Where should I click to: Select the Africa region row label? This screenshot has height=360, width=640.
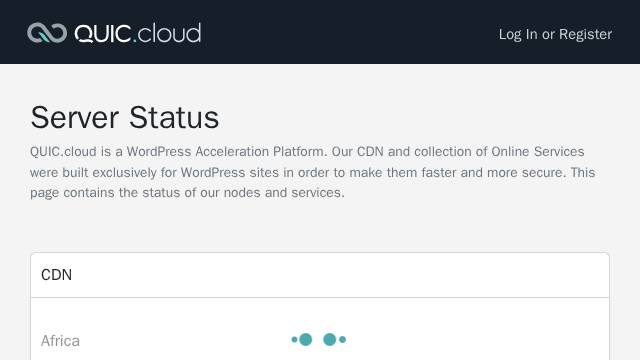tap(60, 341)
